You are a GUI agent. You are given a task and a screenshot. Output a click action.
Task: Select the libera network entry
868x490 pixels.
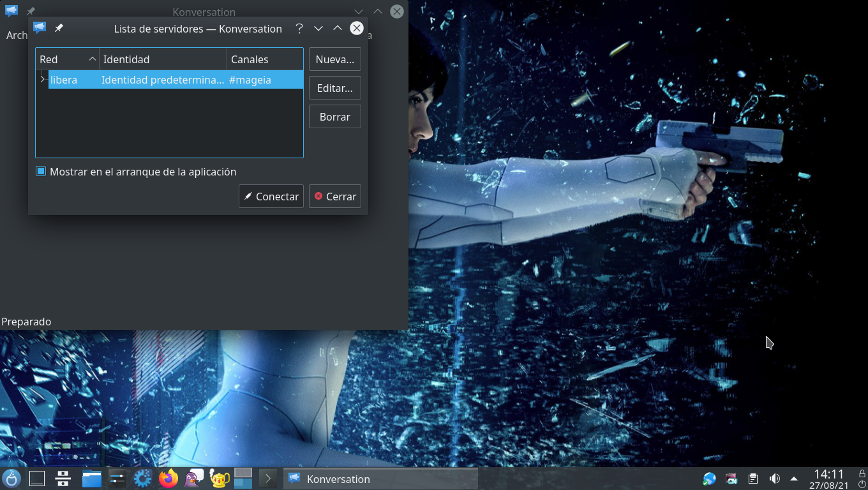coord(64,80)
